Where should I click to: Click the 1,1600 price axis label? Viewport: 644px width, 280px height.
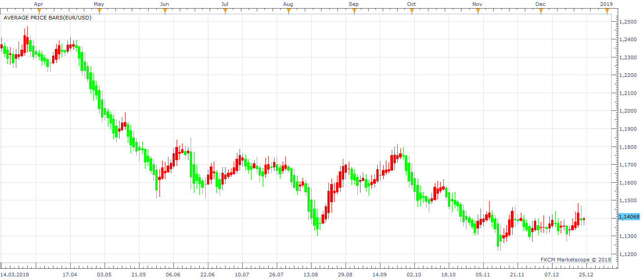[x=628, y=183]
